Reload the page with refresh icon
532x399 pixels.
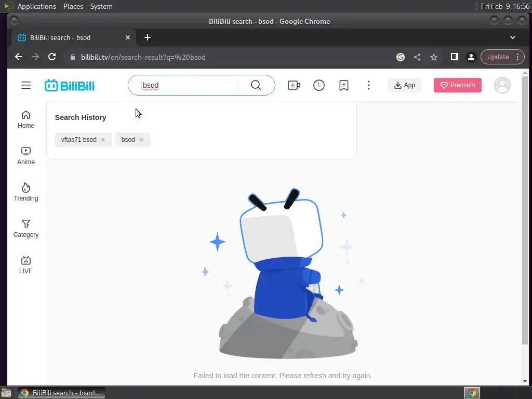pos(52,57)
